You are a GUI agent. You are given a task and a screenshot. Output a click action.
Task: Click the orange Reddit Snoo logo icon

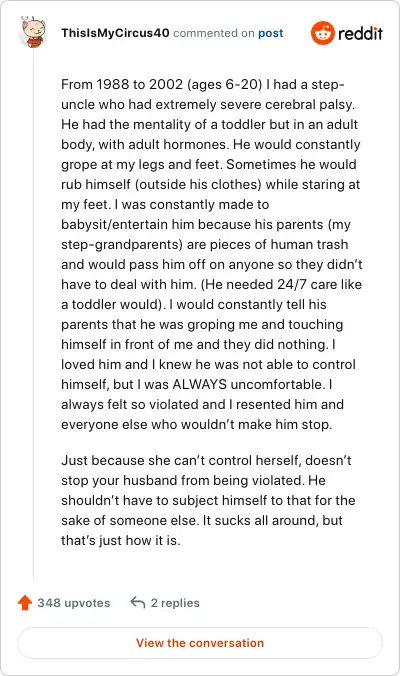pyautogui.click(x=322, y=33)
